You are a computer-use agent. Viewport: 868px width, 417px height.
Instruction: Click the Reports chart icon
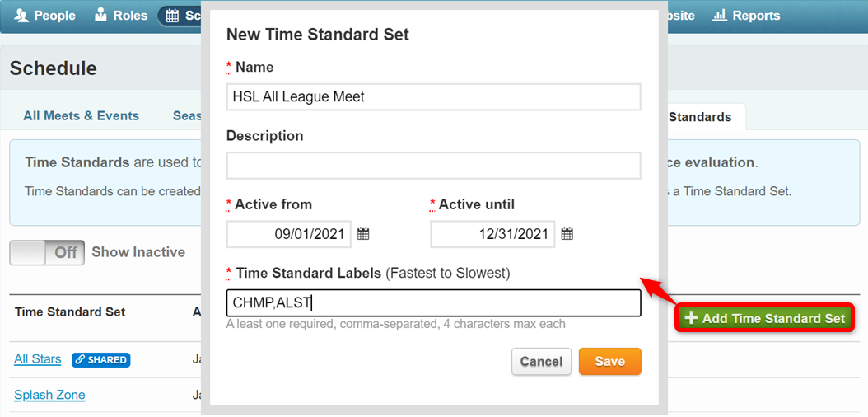(719, 16)
